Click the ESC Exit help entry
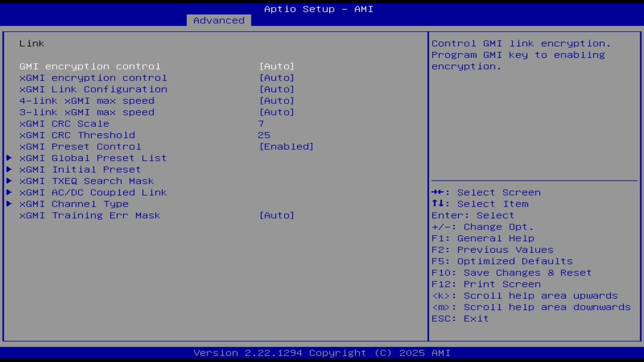The width and height of the screenshot is (644, 362). (459, 318)
